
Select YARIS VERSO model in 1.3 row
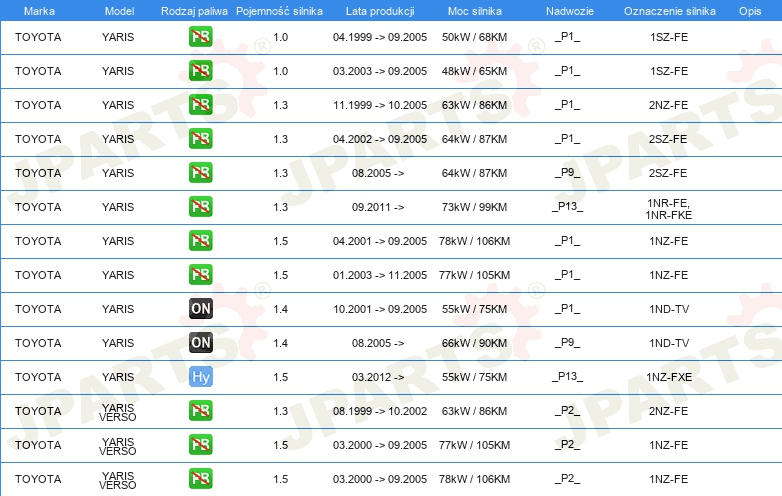pos(118,412)
